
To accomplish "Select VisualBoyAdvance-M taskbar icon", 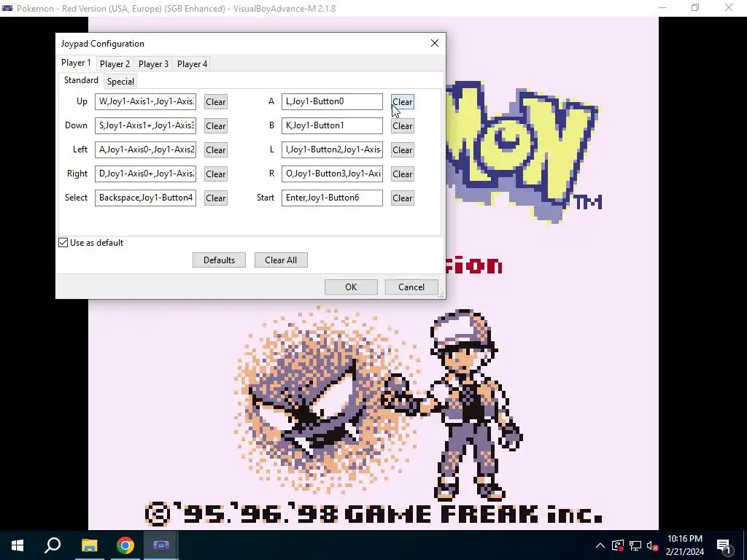I will [x=161, y=545].
